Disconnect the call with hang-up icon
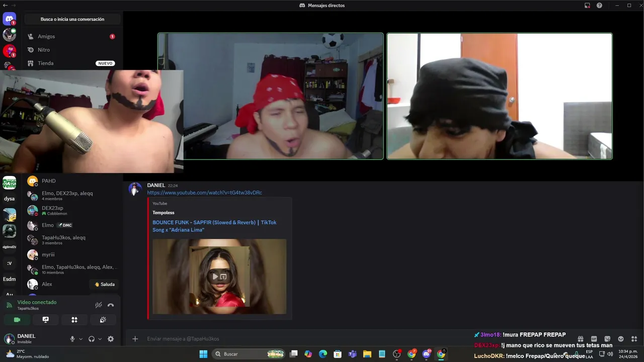 pos(111,305)
